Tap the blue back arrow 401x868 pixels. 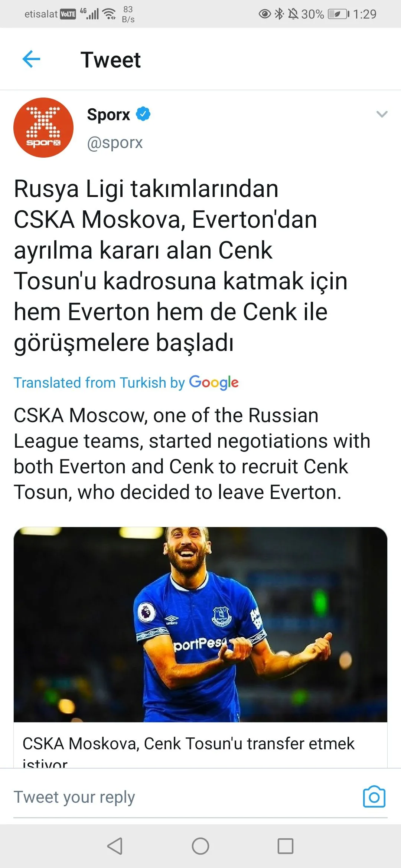pos(32,59)
